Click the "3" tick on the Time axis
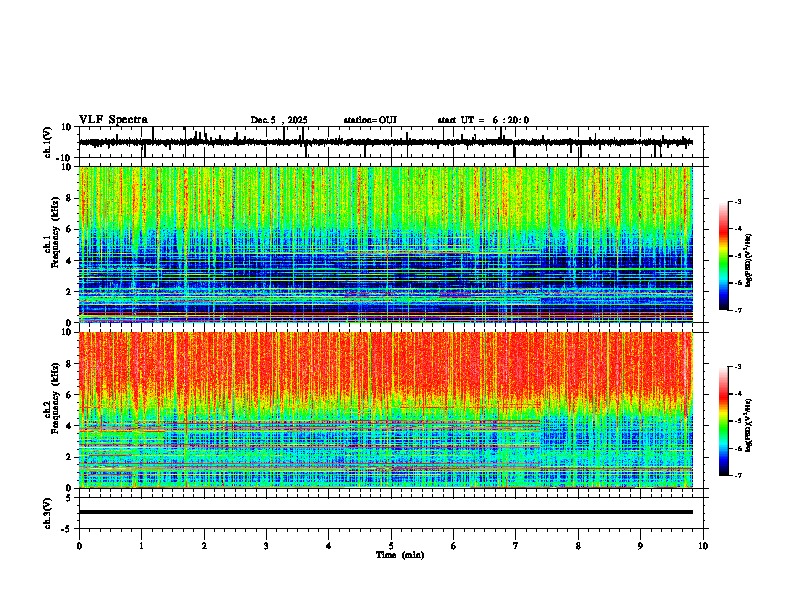 266,546
